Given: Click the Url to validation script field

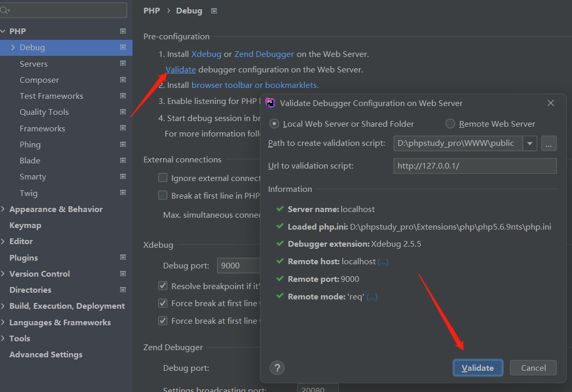Looking at the screenshot, I should (x=475, y=166).
